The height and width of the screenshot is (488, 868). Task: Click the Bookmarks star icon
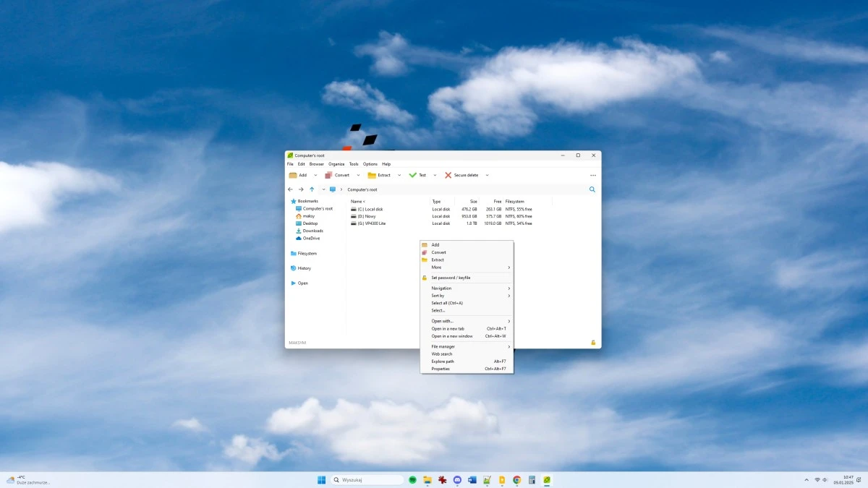(x=294, y=201)
